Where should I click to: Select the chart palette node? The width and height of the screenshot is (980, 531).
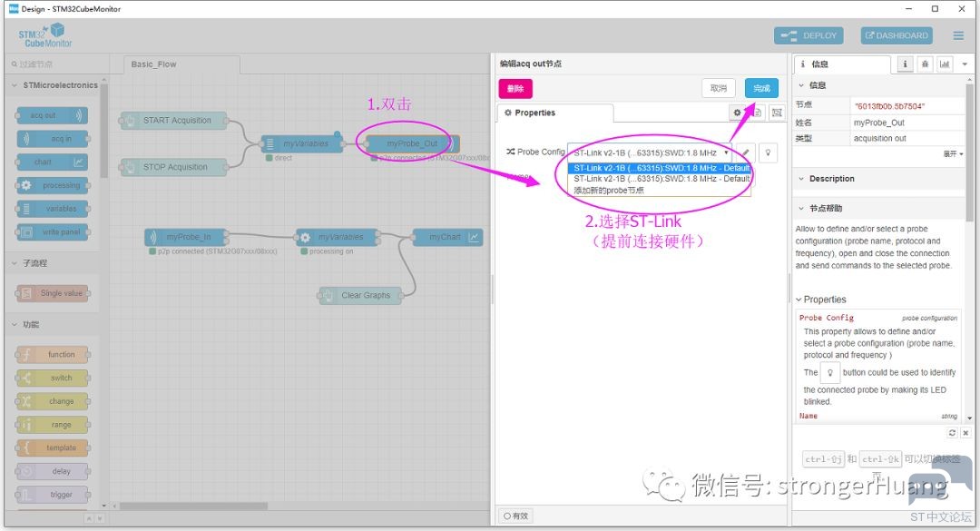click(x=53, y=162)
